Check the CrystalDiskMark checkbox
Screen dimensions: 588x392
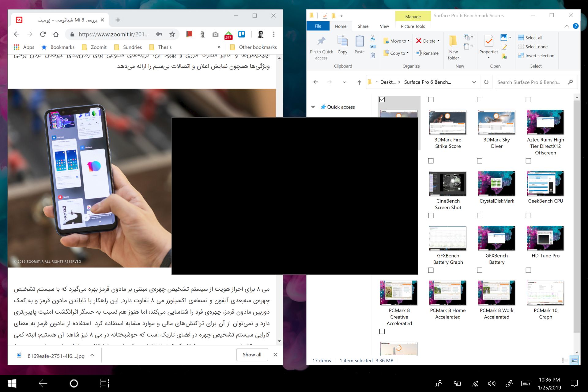pyautogui.click(x=480, y=161)
